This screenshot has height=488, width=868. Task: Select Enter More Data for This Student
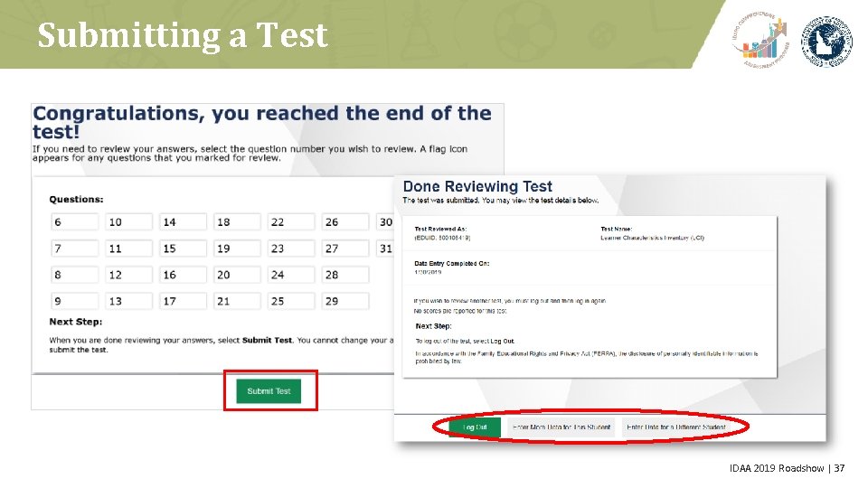tap(561, 427)
